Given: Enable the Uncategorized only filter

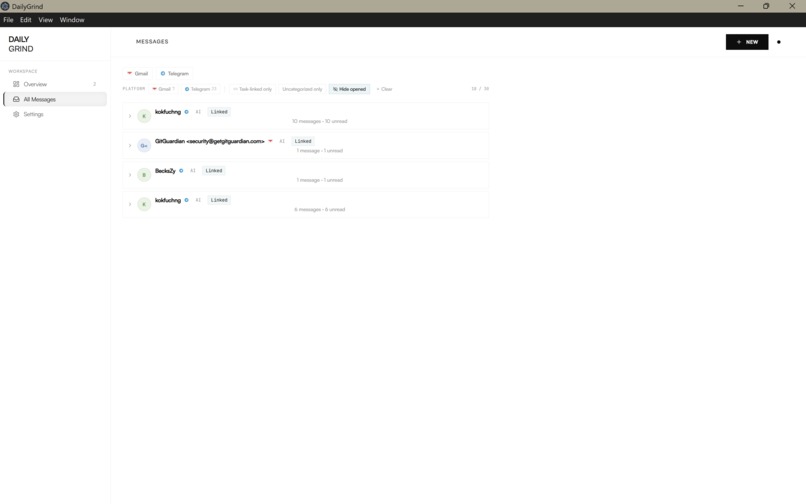Looking at the screenshot, I should tap(302, 89).
